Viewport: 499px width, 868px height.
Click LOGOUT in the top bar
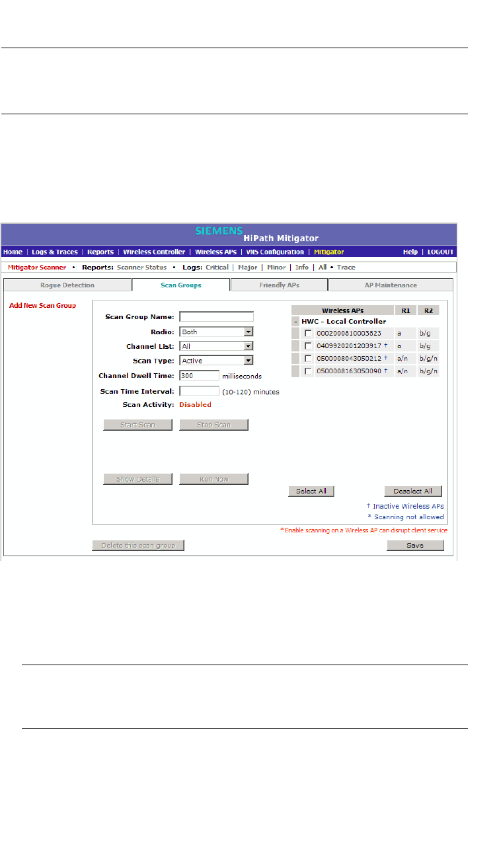click(x=440, y=252)
